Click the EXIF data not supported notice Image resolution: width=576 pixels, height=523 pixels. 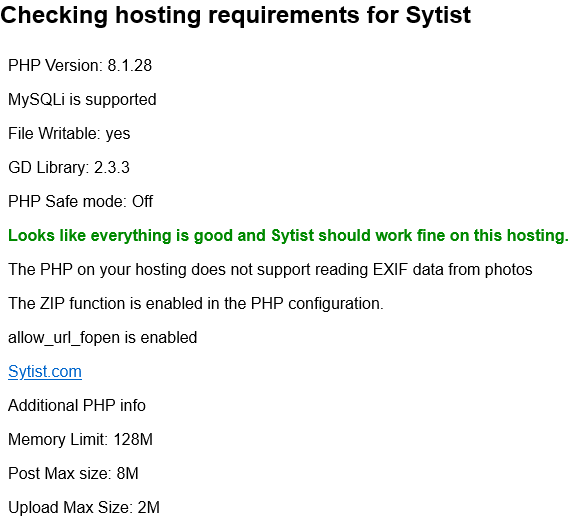tap(270, 270)
